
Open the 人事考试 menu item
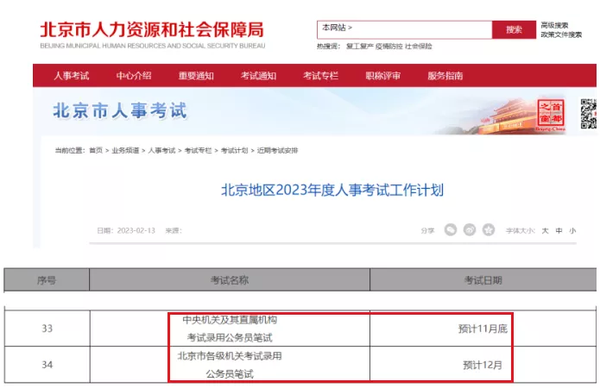click(72, 76)
